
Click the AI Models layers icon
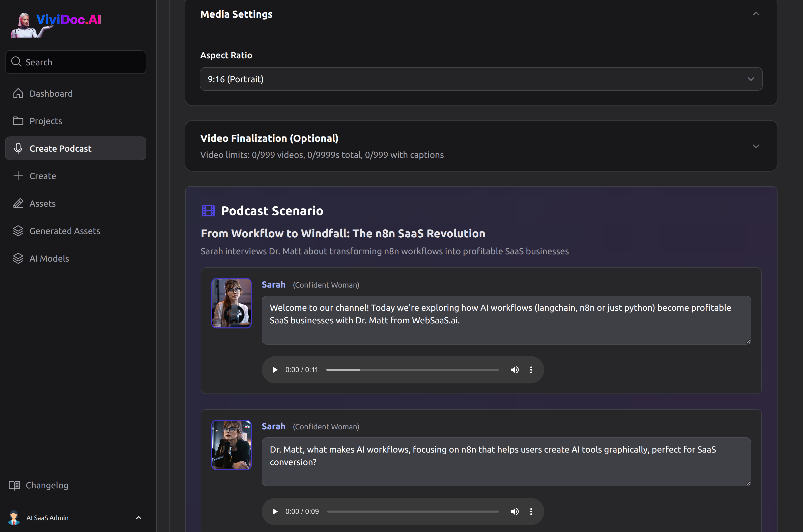[x=18, y=258]
